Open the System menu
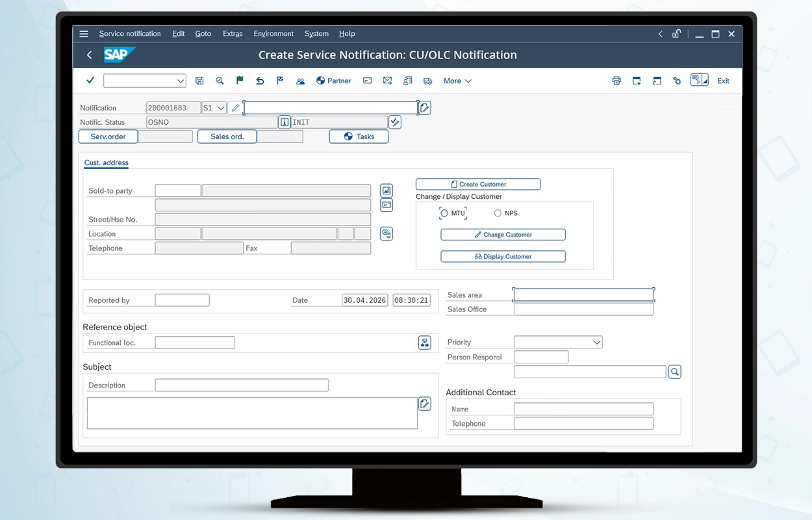812x520 pixels. pyautogui.click(x=316, y=34)
